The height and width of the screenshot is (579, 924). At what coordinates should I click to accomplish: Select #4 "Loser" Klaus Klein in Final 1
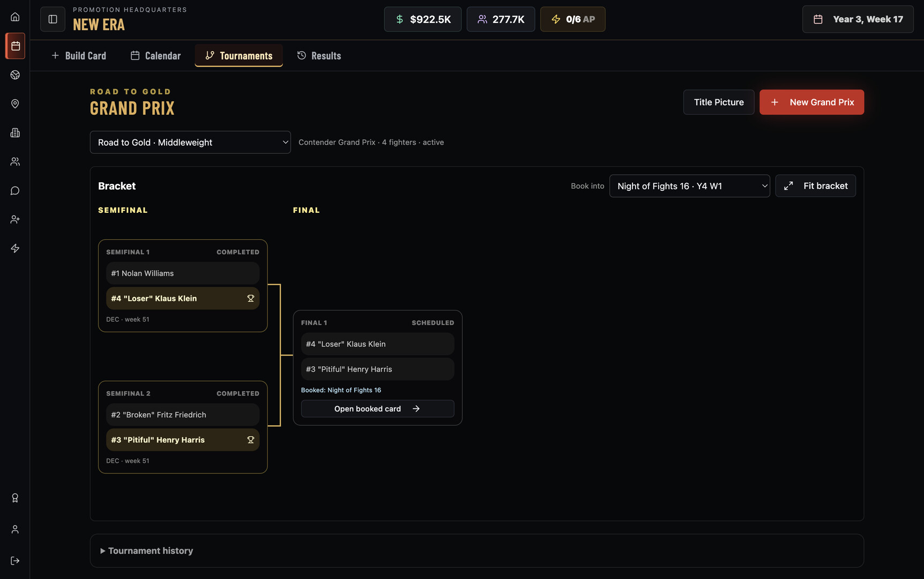pyautogui.click(x=377, y=344)
